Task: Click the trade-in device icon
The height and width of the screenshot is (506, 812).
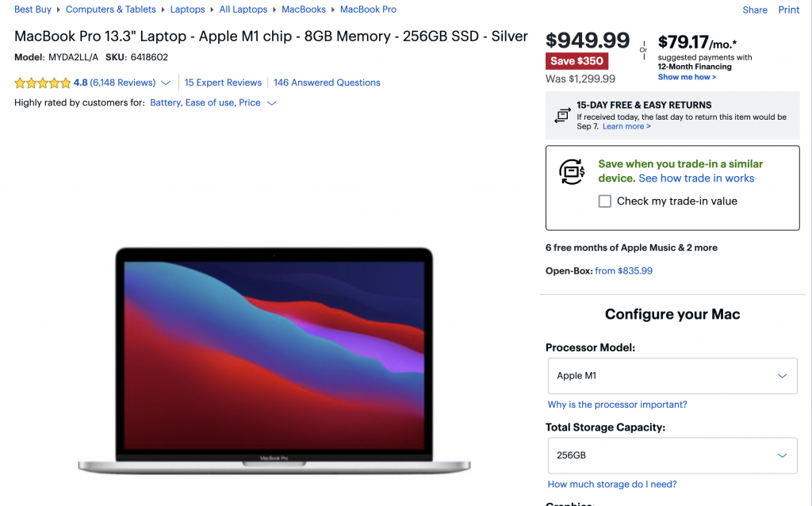Action: [572, 172]
